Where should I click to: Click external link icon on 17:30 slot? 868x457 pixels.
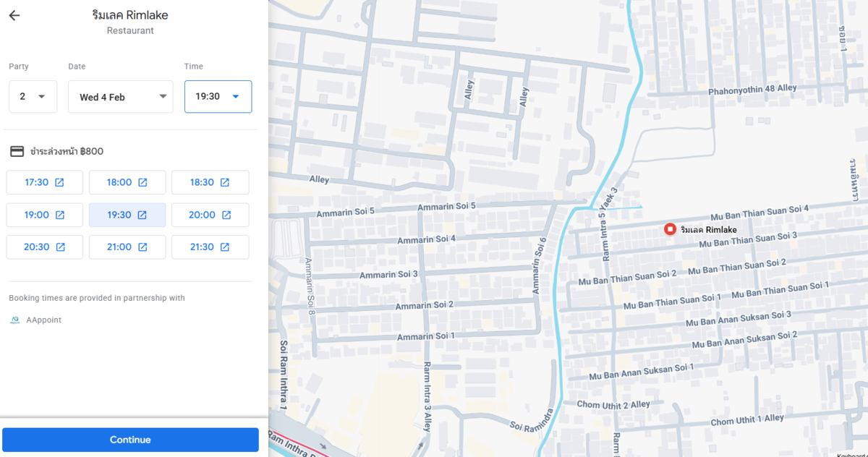click(x=59, y=182)
